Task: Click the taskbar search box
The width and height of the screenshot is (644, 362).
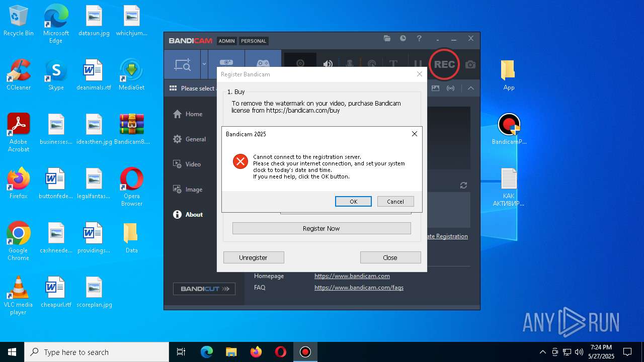Action: click(97, 352)
